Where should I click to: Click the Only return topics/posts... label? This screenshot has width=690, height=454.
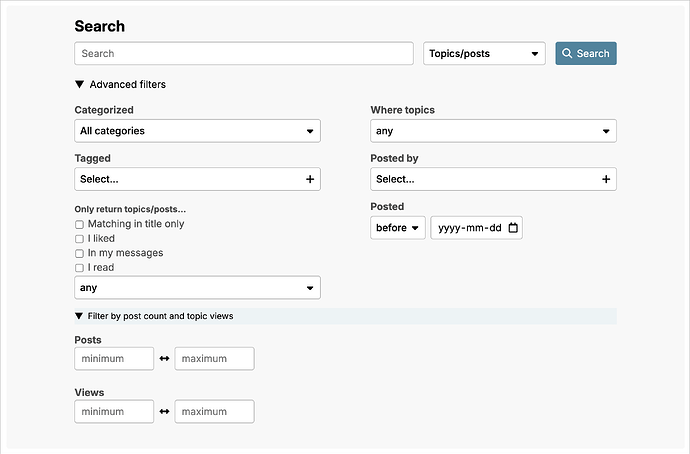click(130, 209)
